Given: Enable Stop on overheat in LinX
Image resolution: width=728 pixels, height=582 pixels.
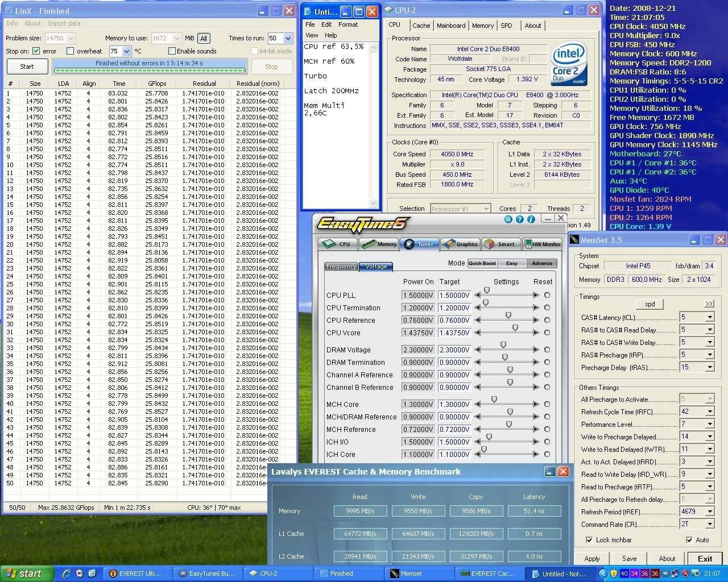Looking at the screenshot, I should tap(71, 51).
